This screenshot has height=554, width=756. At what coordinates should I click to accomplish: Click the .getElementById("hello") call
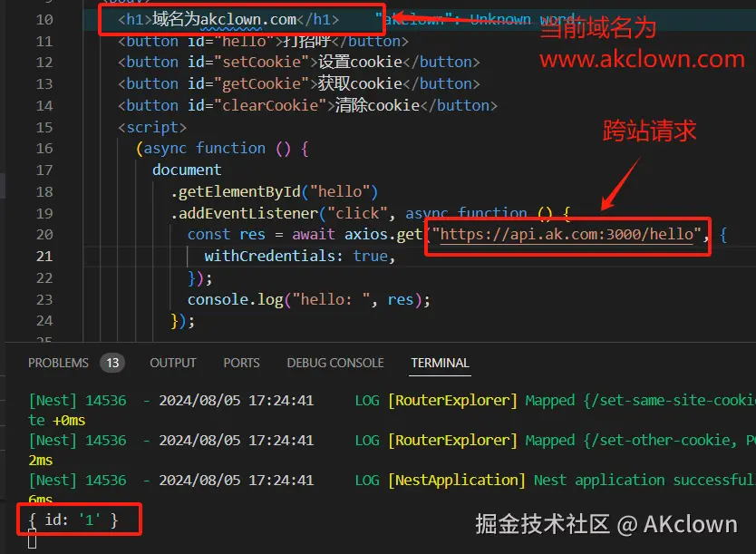[275, 192]
